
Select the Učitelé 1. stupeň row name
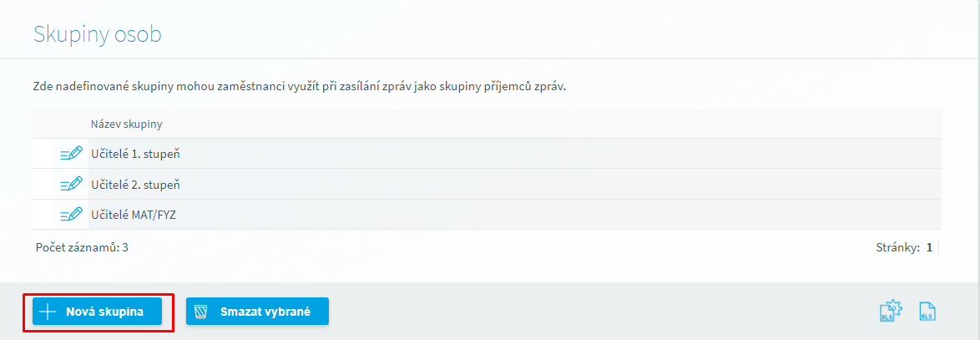coord(135,154)
